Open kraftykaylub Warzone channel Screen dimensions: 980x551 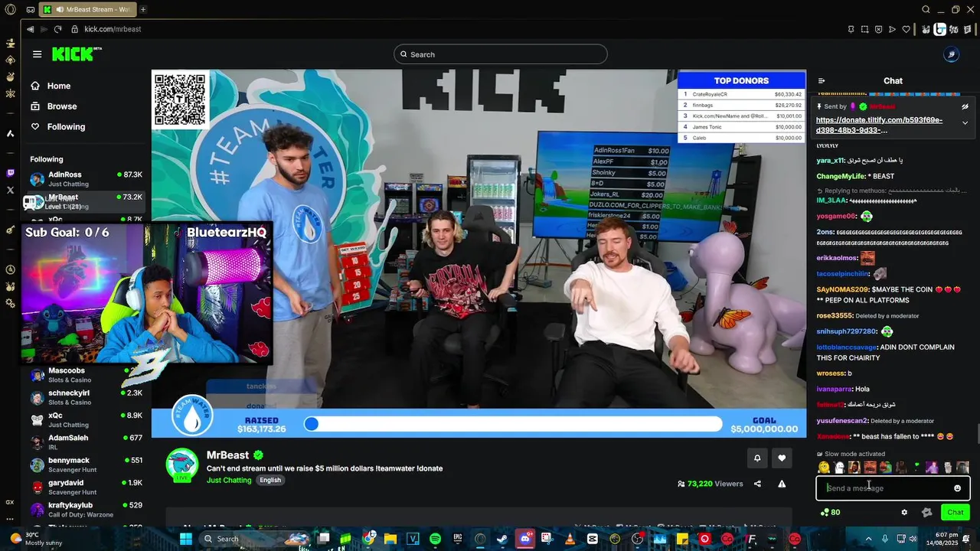(x=86, y=509)
